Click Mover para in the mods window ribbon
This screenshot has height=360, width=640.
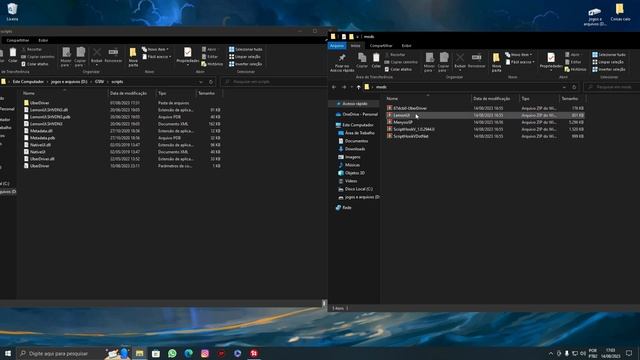click(429, 62)
